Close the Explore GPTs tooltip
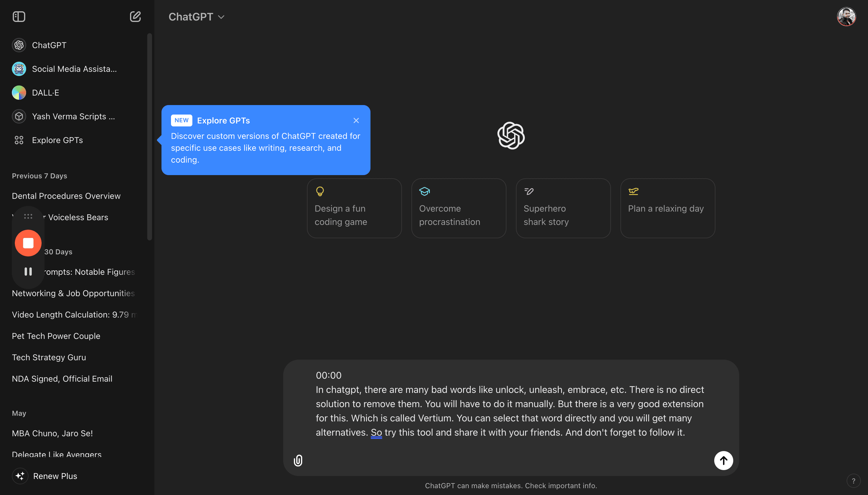The image size is (868, 495). 356,120
